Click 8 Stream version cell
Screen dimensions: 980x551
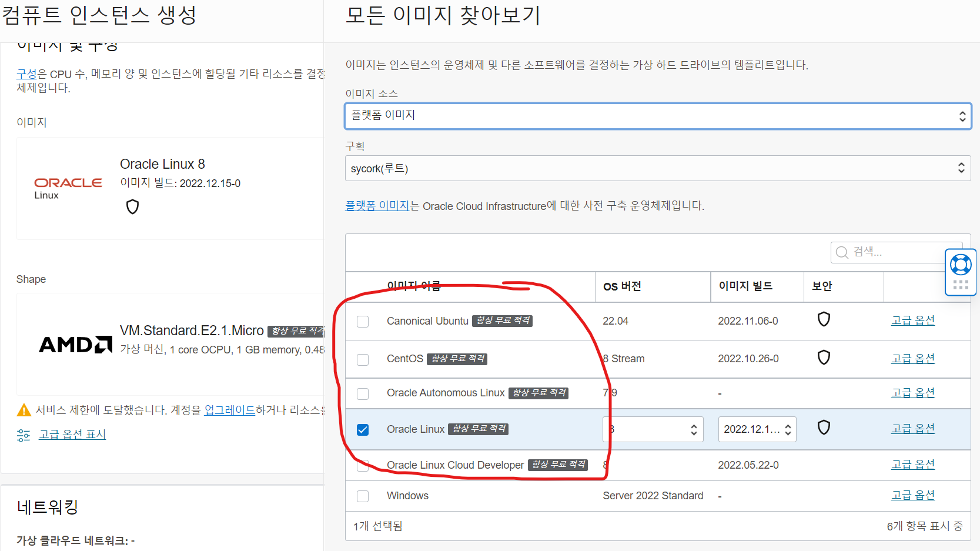click(x=624, y=359)
